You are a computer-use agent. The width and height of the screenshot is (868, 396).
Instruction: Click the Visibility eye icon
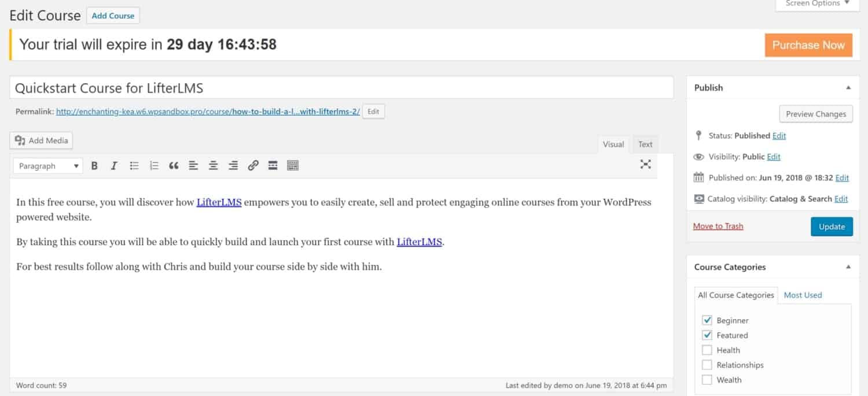pyautogui.click(x=698, y=157)
